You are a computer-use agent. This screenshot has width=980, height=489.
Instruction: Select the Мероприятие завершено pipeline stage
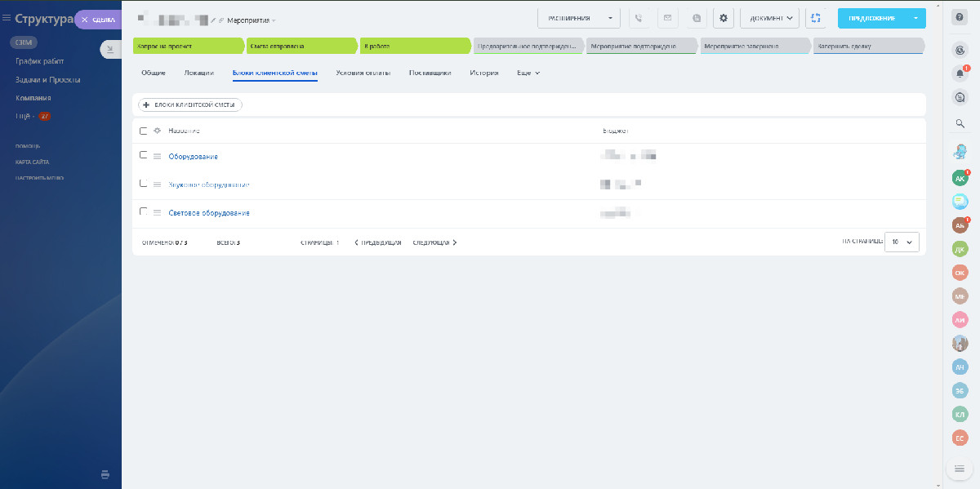tap(753, 47)
